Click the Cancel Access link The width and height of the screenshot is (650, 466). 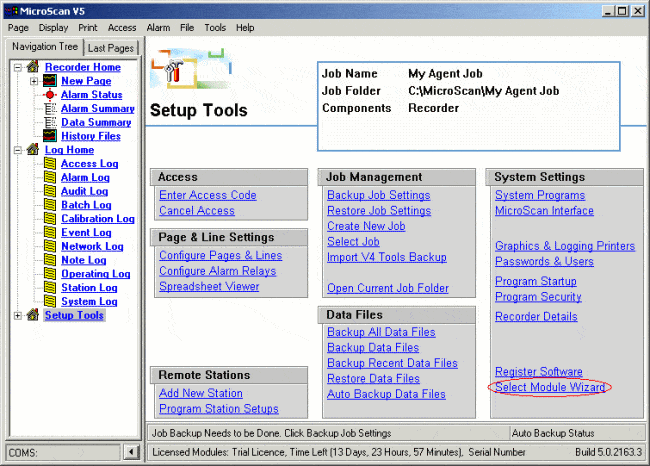(197, 211)
